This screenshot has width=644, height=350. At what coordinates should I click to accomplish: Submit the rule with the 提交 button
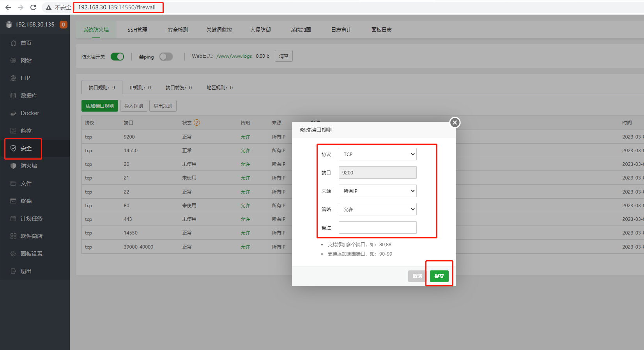tap(439, 276)
